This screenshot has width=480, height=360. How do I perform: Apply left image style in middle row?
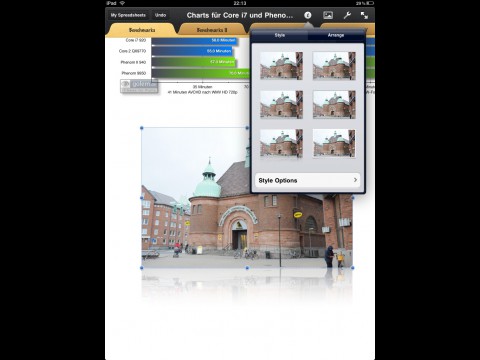[281, 104]
